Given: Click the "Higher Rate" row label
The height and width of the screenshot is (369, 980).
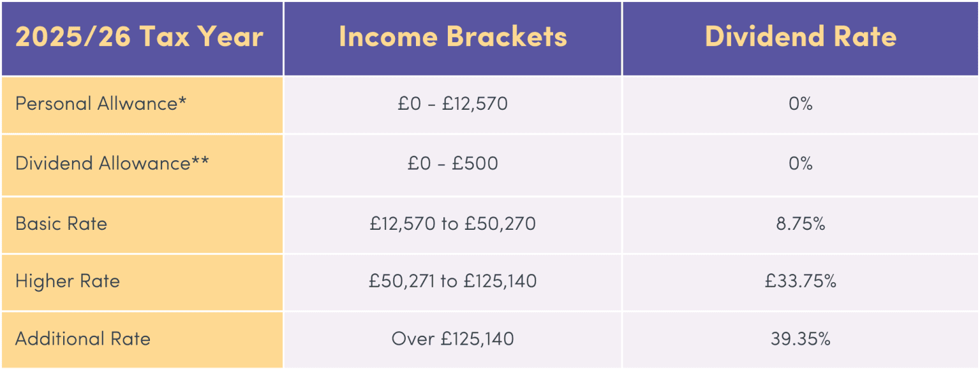Looking at the screenshot, I should point(68,281).
